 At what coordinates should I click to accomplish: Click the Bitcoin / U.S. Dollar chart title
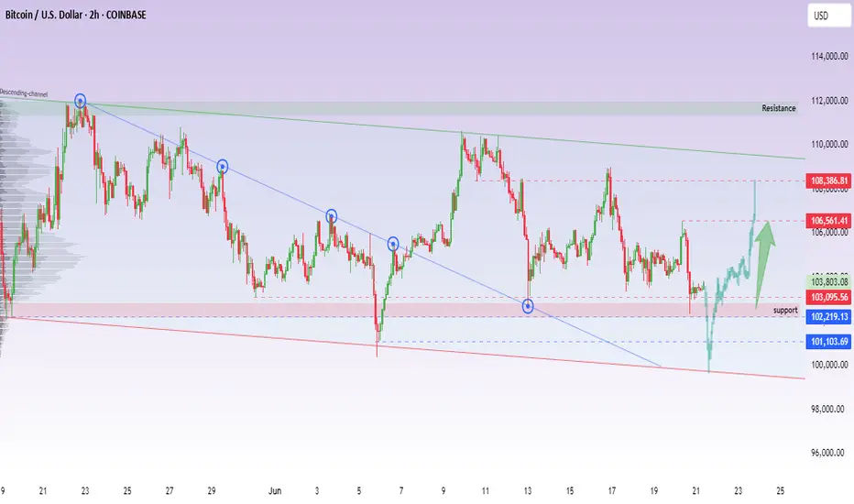(76, 15)
